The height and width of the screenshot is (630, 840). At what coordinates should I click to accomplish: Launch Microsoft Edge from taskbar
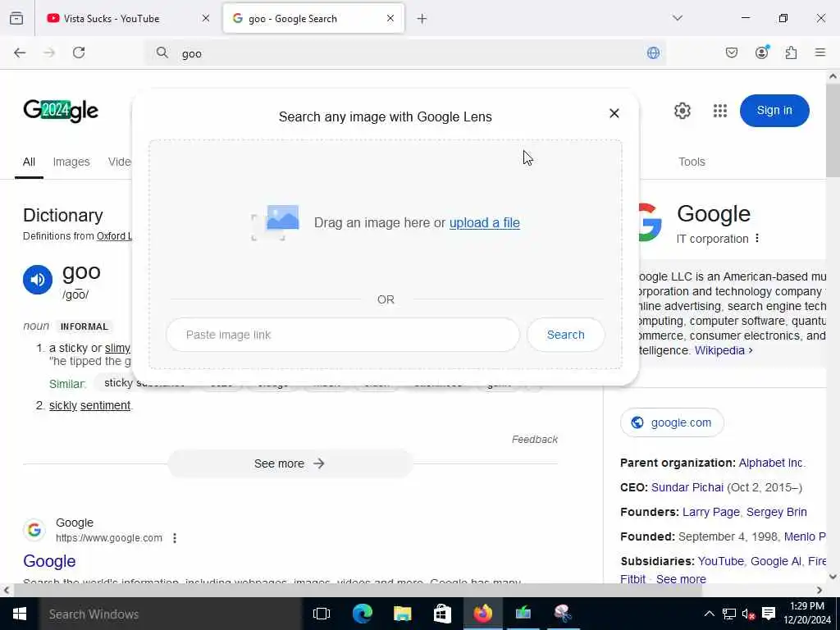pyautogui.click(x=362, y=614)
